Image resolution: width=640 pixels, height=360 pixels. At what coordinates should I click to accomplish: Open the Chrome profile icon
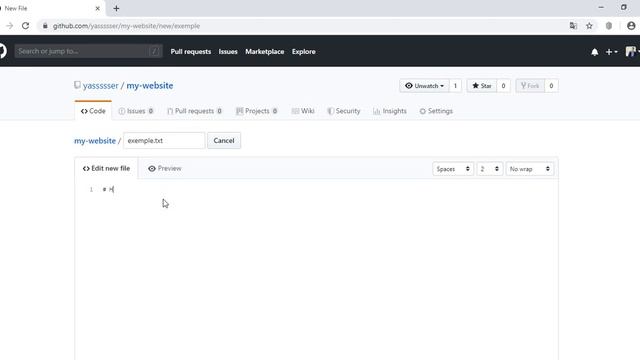[631, 26]
